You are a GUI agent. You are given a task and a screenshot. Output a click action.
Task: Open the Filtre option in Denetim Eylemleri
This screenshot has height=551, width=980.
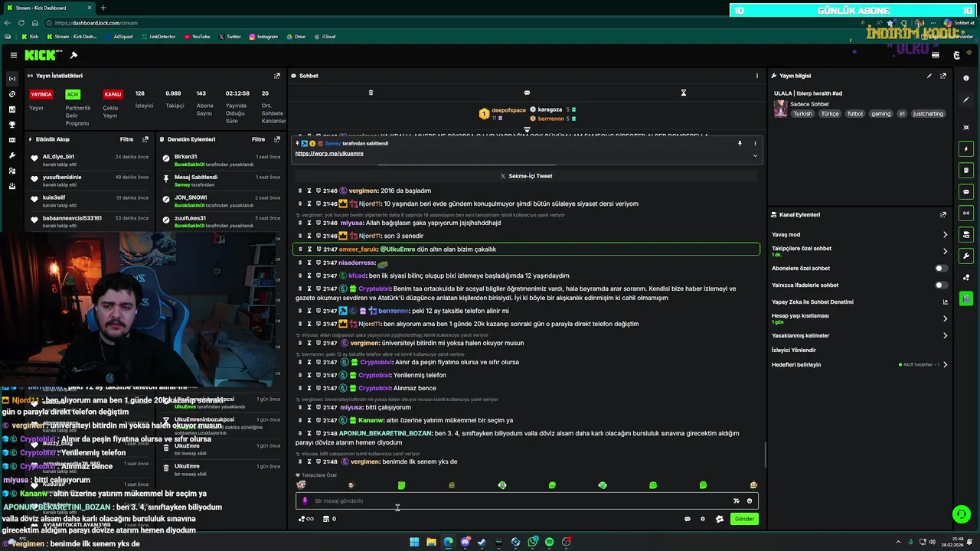coord(258,139)
